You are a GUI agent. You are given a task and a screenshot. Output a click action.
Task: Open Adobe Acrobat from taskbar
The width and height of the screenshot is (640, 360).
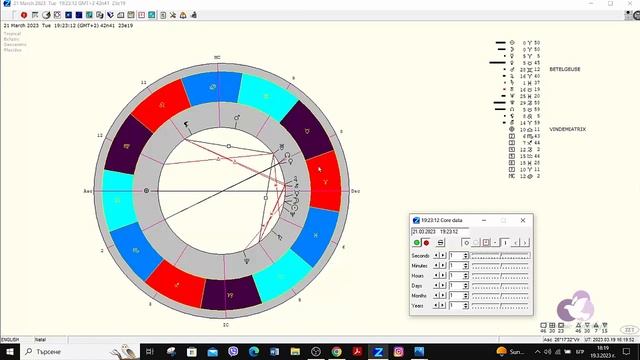(x=358, y=351)
